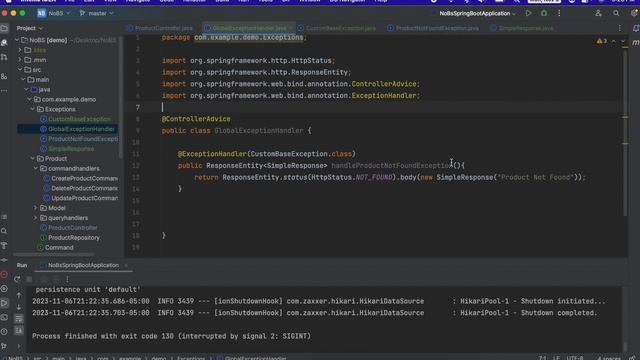Viewport: 640px width, 360px height.
Task: Collapse the commandhandlers package
Action: tap(36, 168)
